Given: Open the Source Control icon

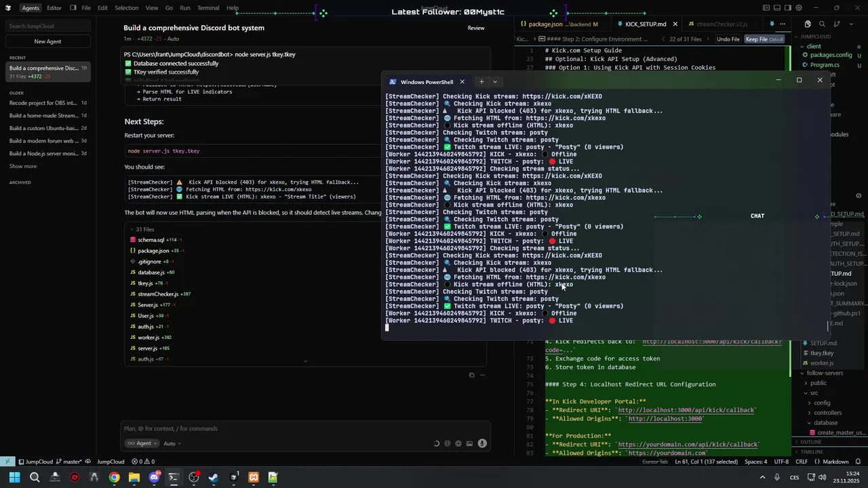Looking at the screenshot, I should click(837, 24).
